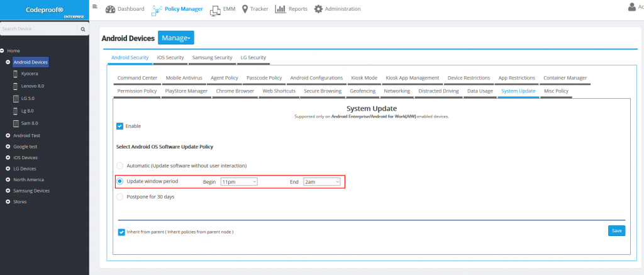Expand the Google test node

pyautogui.click(x=8, y=147)
